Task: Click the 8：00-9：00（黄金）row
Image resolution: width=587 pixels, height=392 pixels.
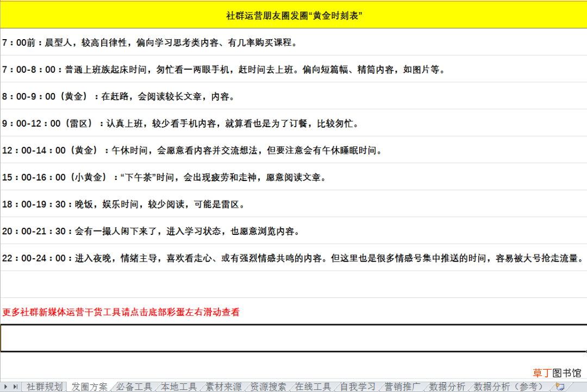Action: coord(293,96)
